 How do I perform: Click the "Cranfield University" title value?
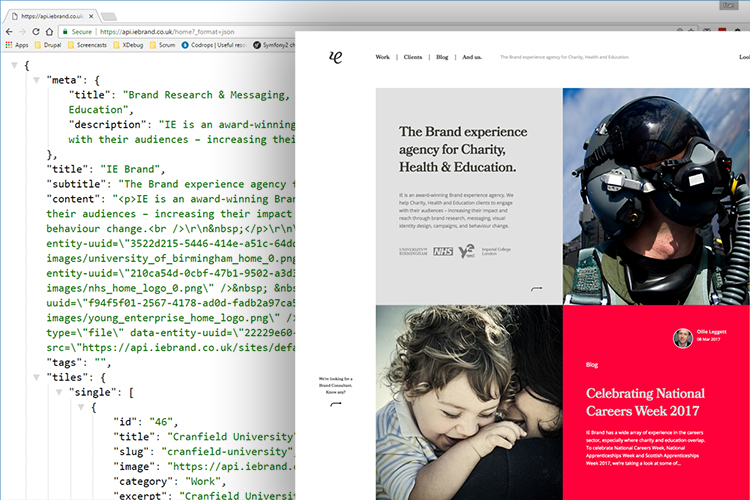(232, 437)
